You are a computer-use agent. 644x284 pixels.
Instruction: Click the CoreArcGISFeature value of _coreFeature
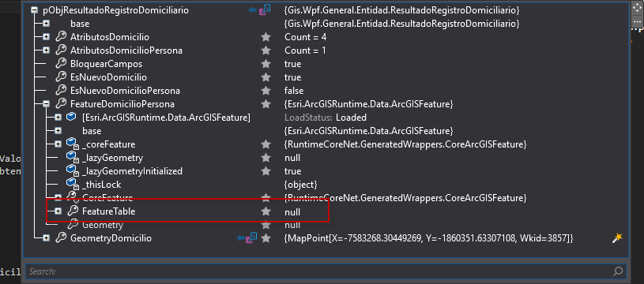point(405,144)
